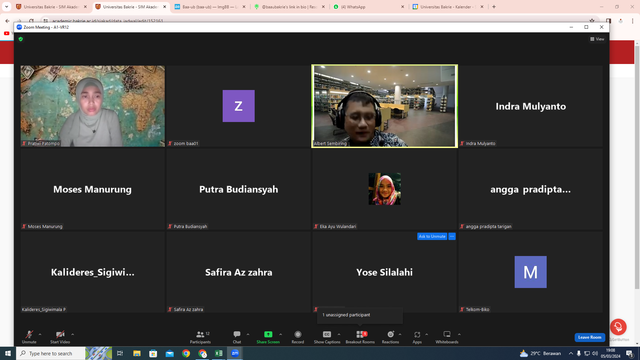Click the 29°C Berawan weather widget
Viewport: 640px width, 360px height.
click(x=540, y=353)
